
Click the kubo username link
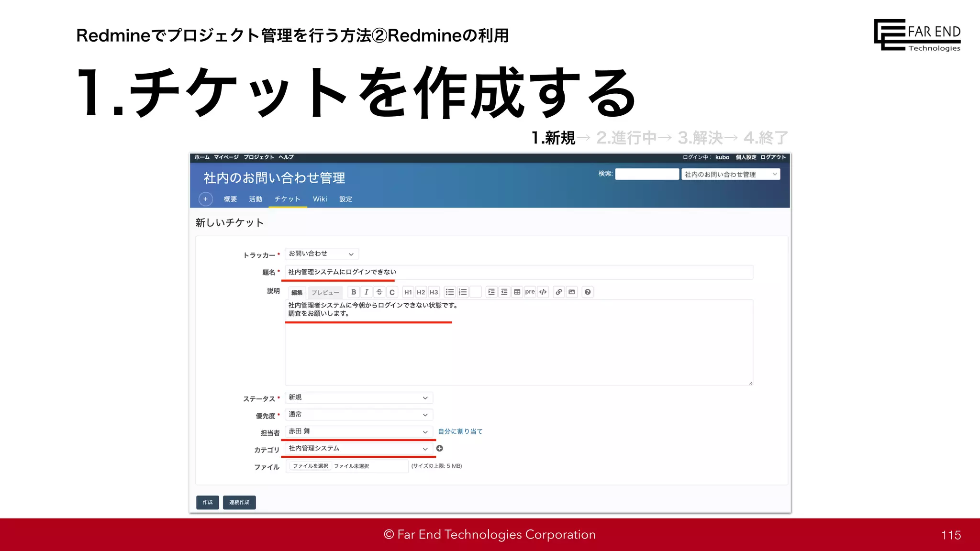pos(723,157)
